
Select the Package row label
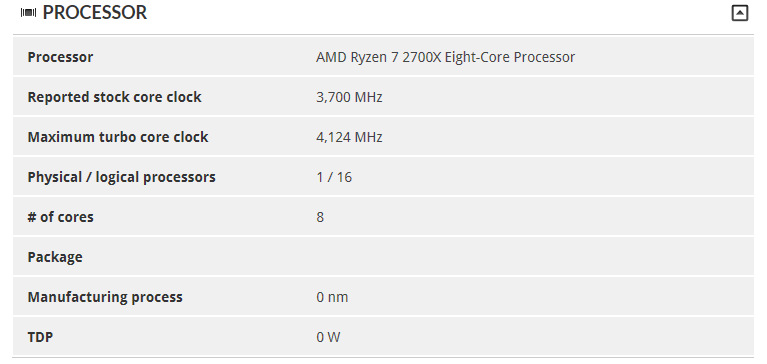tap(55, 257)
